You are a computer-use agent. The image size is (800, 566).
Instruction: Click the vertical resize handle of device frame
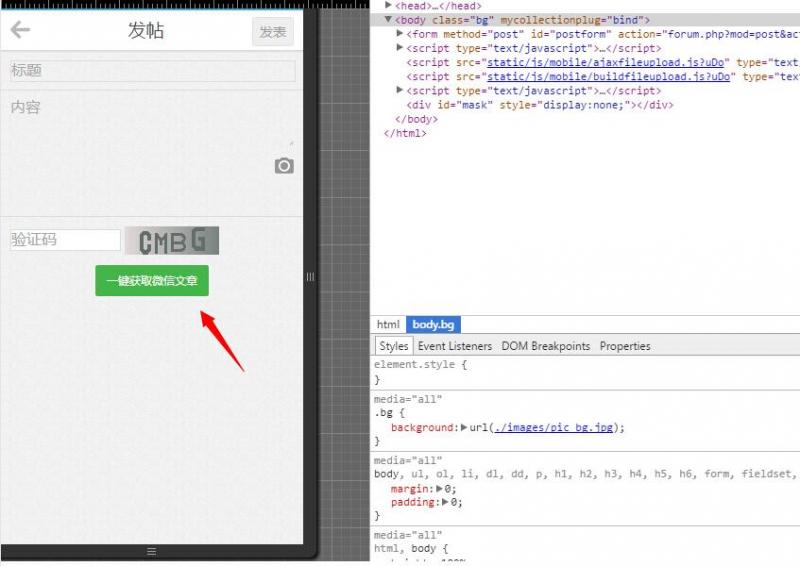point(310,277)
